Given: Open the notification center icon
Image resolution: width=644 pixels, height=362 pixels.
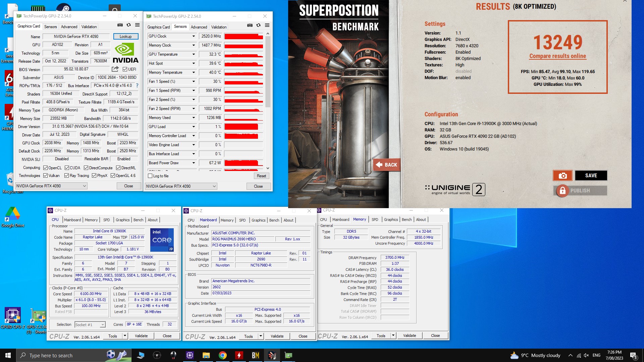Looking at the screenshot, I should 633,355.
